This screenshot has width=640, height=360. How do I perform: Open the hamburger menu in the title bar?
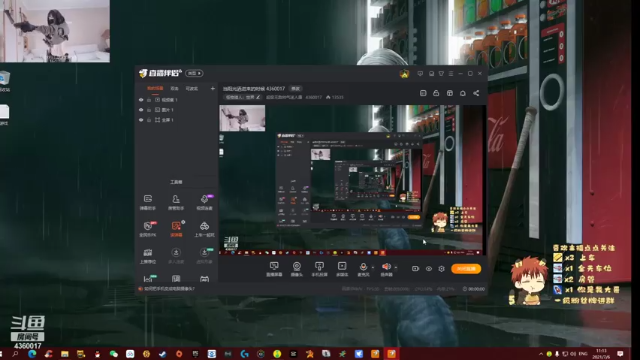point(451,73)
